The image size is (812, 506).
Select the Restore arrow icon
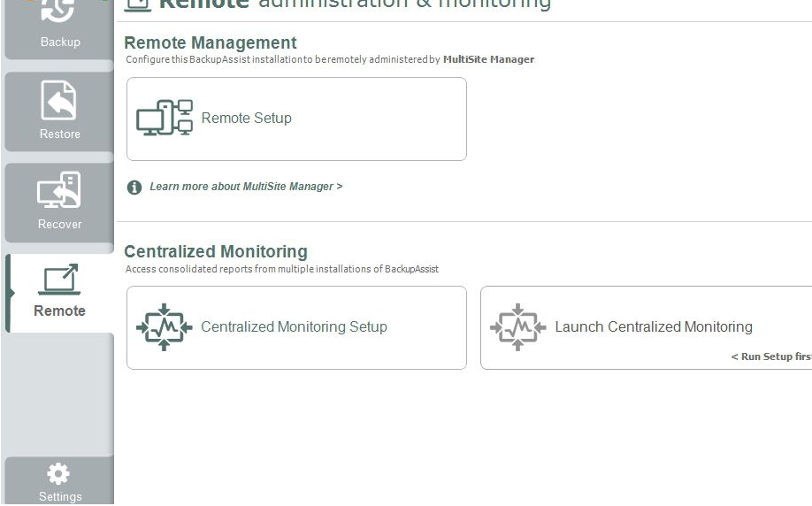pos(59,102)
